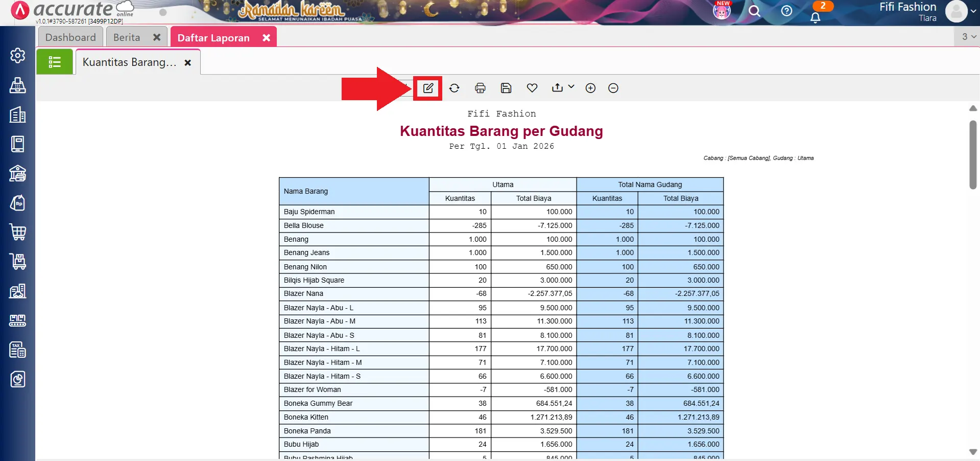Save the report with the floppy disk icon
980x461 pixels.
click(506, 88)
